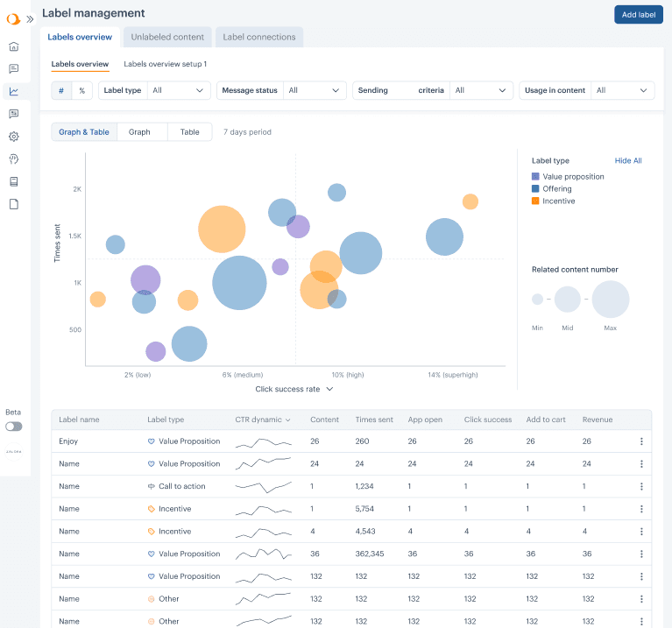Click the heart icon in Enjoy row

pyautogui.click(x=152, y=441)
